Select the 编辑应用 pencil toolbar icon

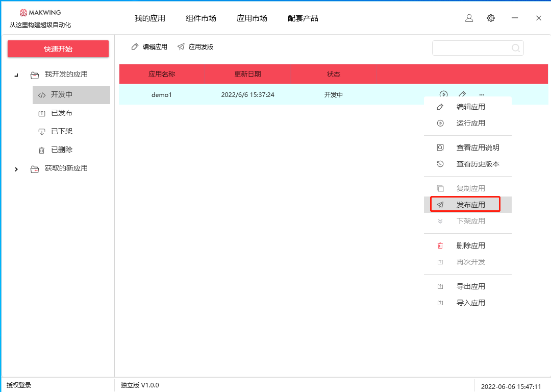[134, 46]
